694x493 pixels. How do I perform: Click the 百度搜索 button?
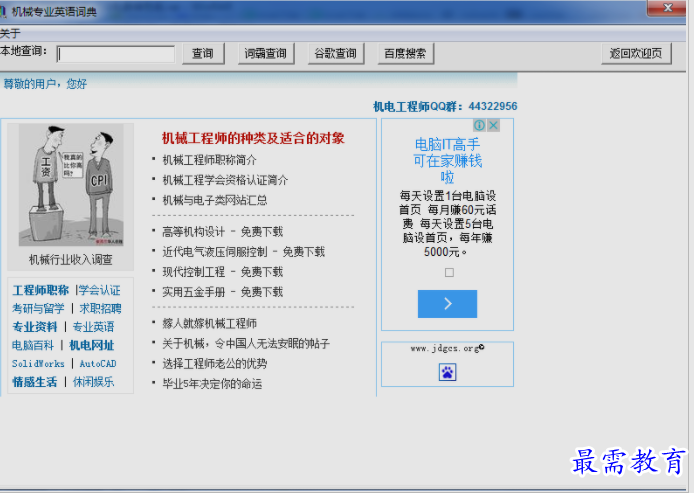click(x=405, y=54)
